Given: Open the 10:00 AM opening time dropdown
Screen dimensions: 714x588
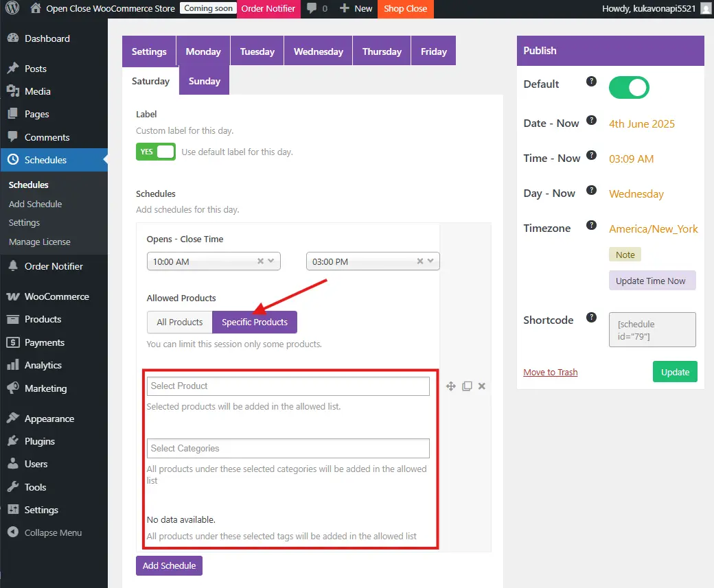Looking at the screenshot, I should coord(214,261).
